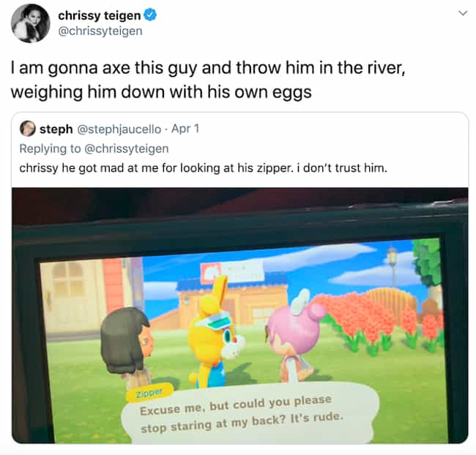The width and height of the screenshot is (476, 455).
Task: Click the Replying to label line
Action: click(94, 148)
